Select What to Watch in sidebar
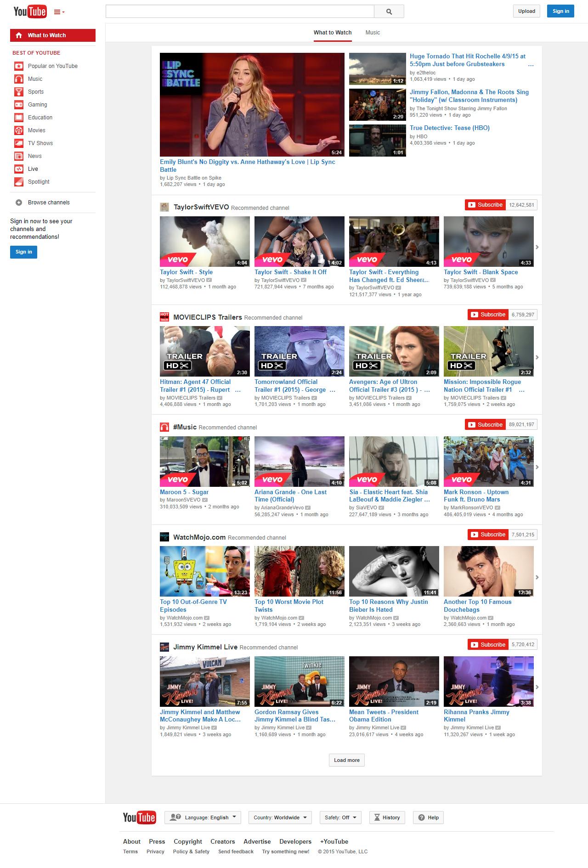This screenshot has height=868, width=588. 53,35
